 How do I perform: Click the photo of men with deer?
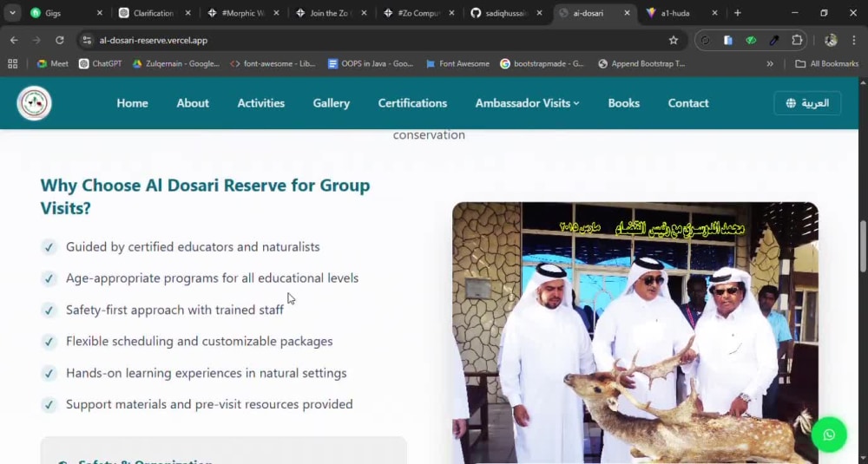pyautogui.click(x=635, y=332)
